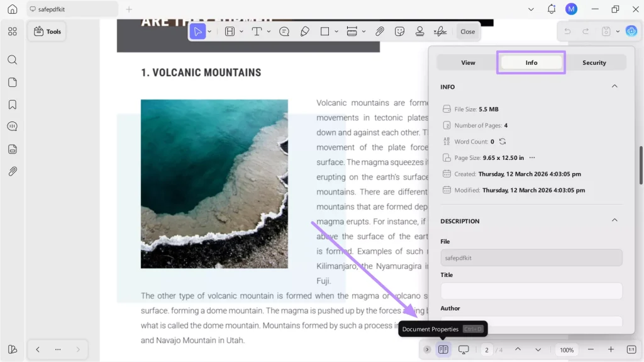Collapse the bottom bar with arrow icon
The image size is (644, 362).
click(x=427, y=349)
